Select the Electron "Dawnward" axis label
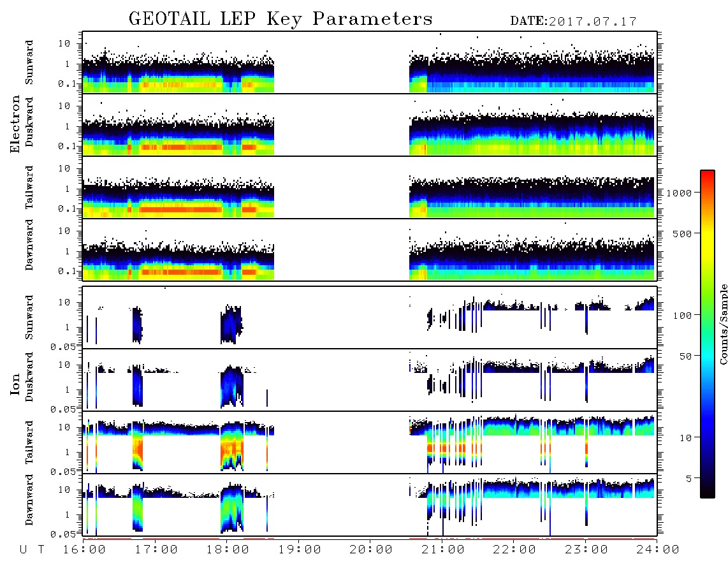 pos(29,245)
